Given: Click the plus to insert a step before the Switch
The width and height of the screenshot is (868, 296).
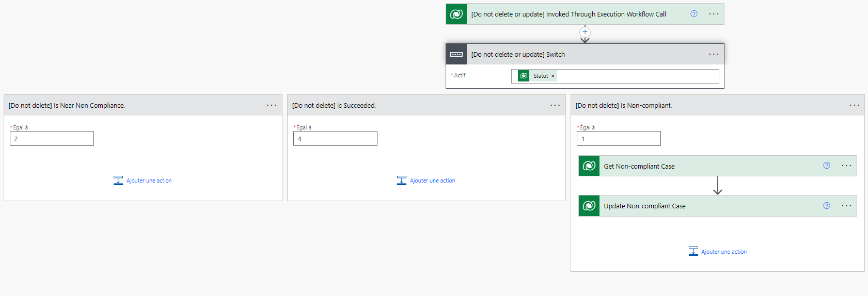Looking at the screenshot, I should point(585,32).
